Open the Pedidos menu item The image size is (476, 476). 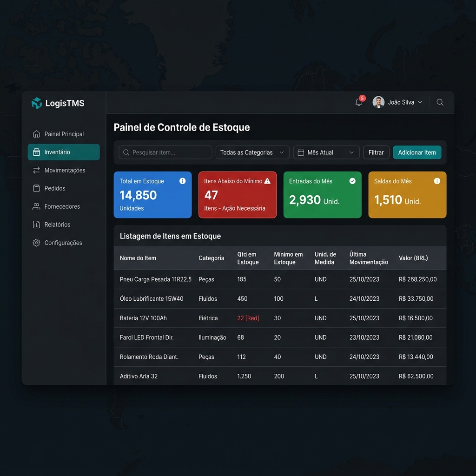click(x=64, y=188)
